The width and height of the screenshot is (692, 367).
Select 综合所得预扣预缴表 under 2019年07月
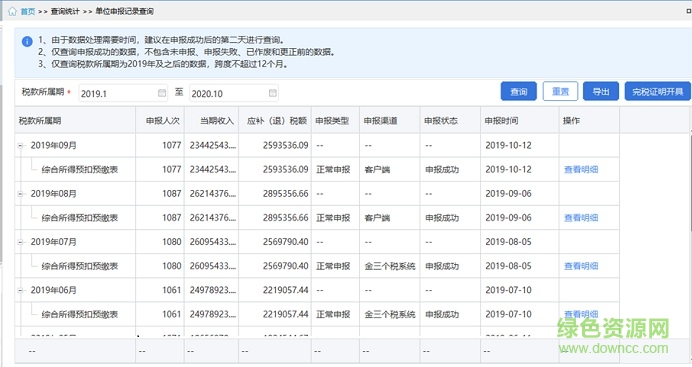pyautogui.click(x=79, y=266)
